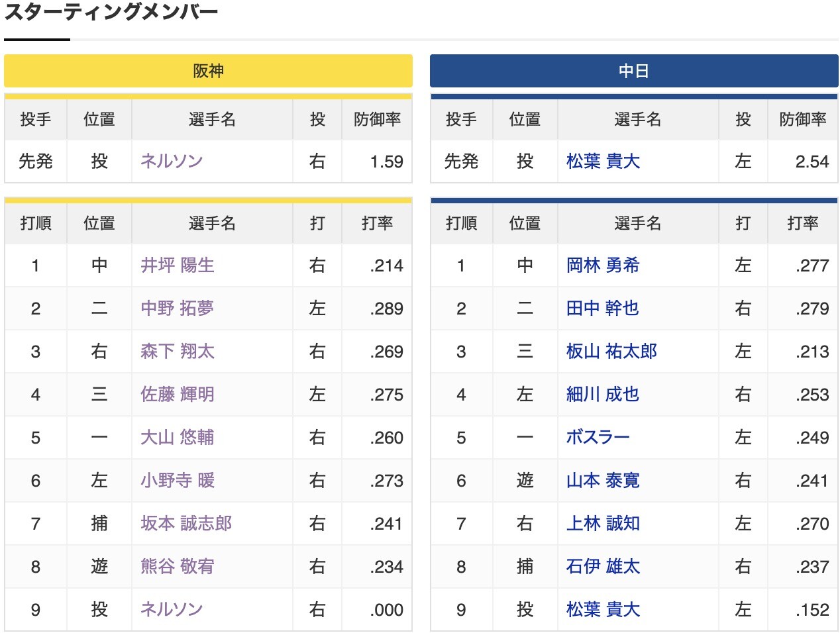Click batting average .269

pos(387,351)
